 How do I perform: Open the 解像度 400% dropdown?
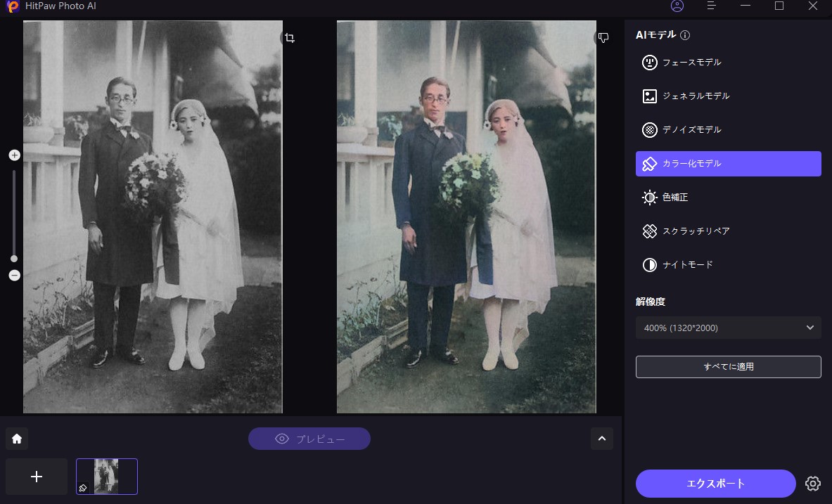tap(728, 328)
